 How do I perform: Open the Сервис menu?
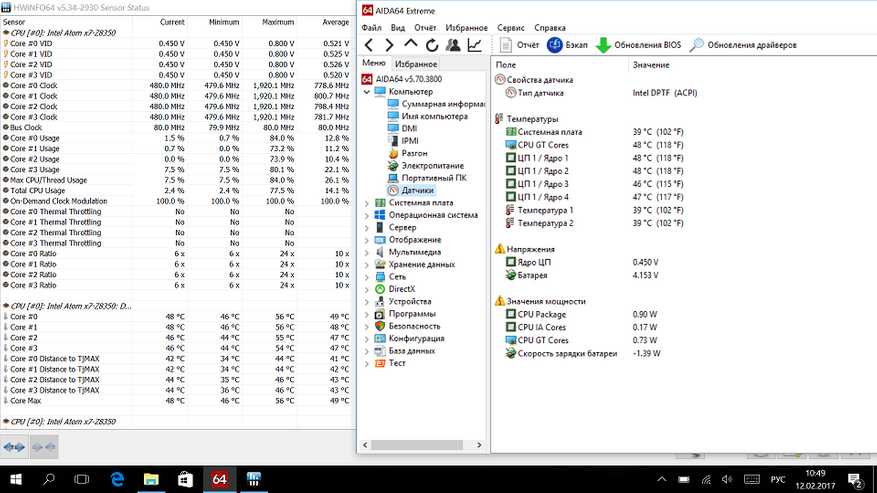[x=511, y=27]
